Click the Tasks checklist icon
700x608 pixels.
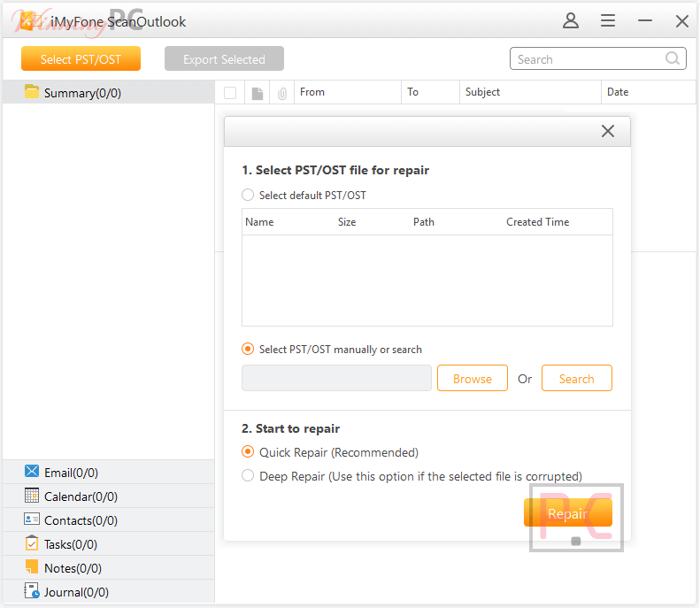(32, 543)
